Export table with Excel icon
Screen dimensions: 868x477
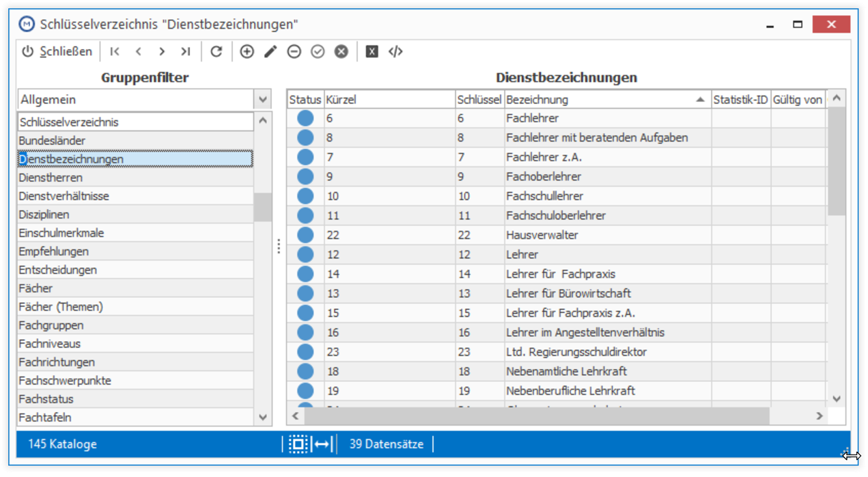[372, 51]
